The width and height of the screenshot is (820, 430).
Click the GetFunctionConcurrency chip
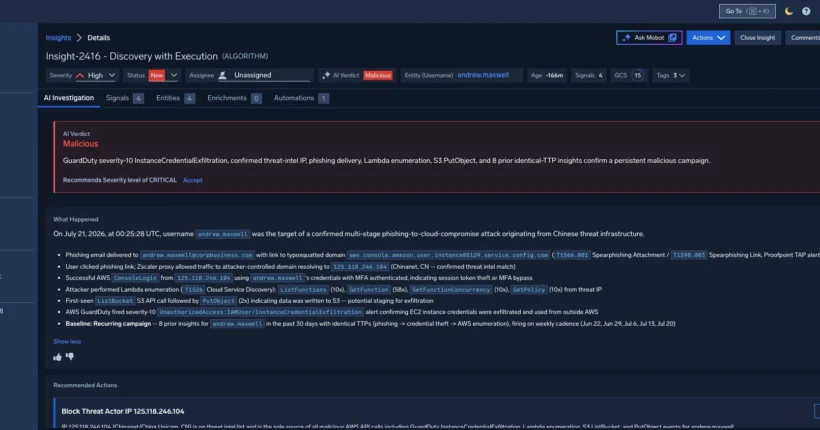coord(451,290)
